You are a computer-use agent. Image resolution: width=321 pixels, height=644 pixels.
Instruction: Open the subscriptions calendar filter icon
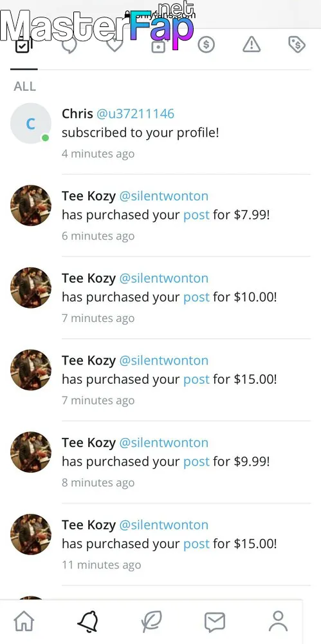click(x=158, y=44)
